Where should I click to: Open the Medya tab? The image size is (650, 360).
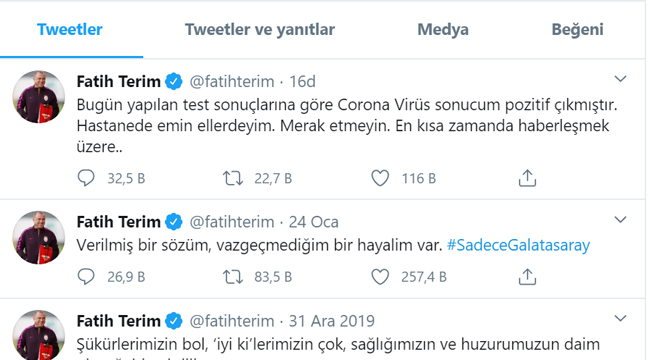[443, 29]
